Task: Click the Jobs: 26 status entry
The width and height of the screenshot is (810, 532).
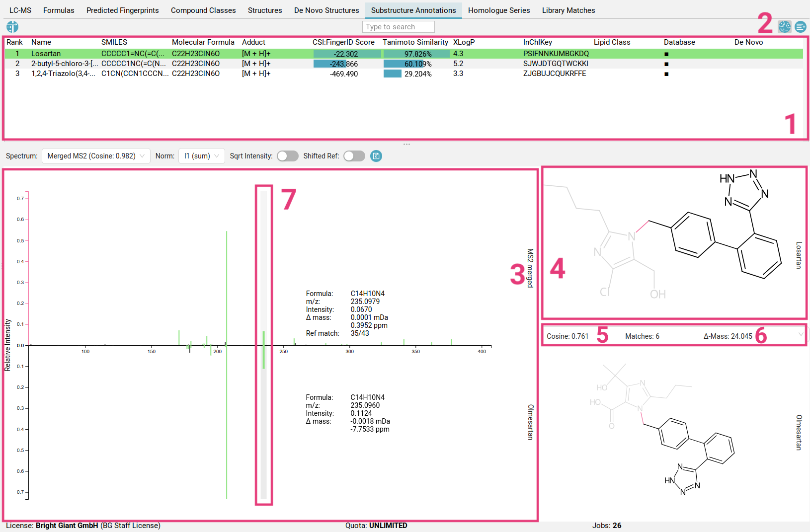Action: [607, 526]
